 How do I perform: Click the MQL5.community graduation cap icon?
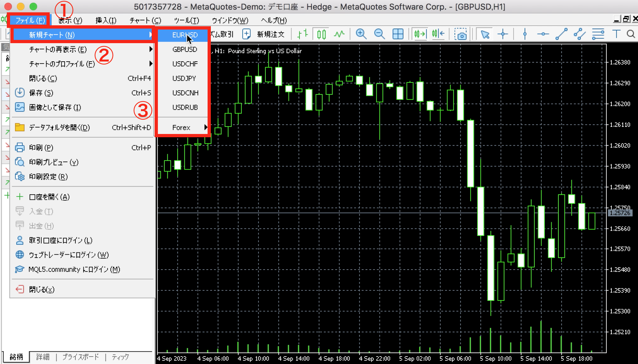[x=20, y=269]
